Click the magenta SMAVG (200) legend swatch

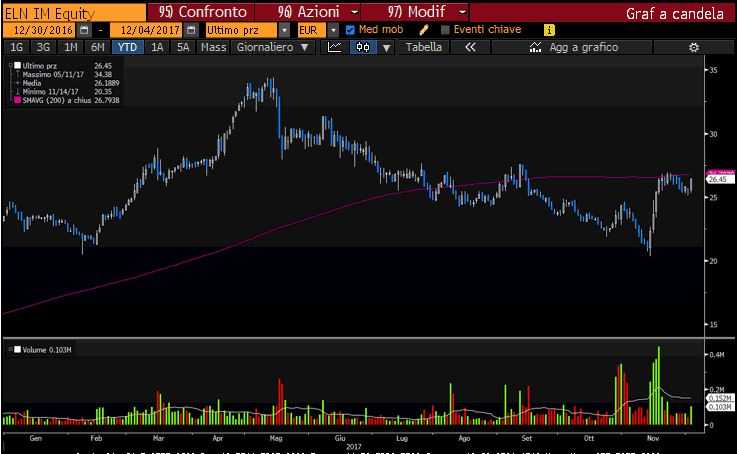17,99
